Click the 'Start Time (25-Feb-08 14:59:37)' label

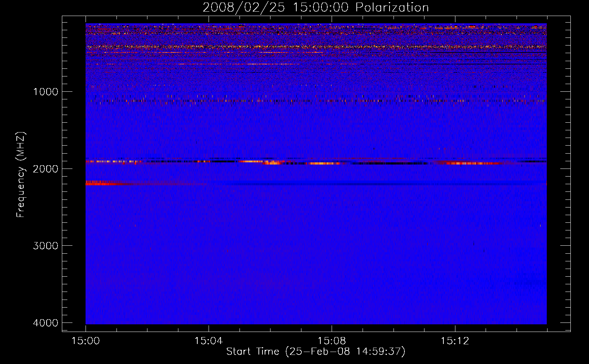coord(316,352)
